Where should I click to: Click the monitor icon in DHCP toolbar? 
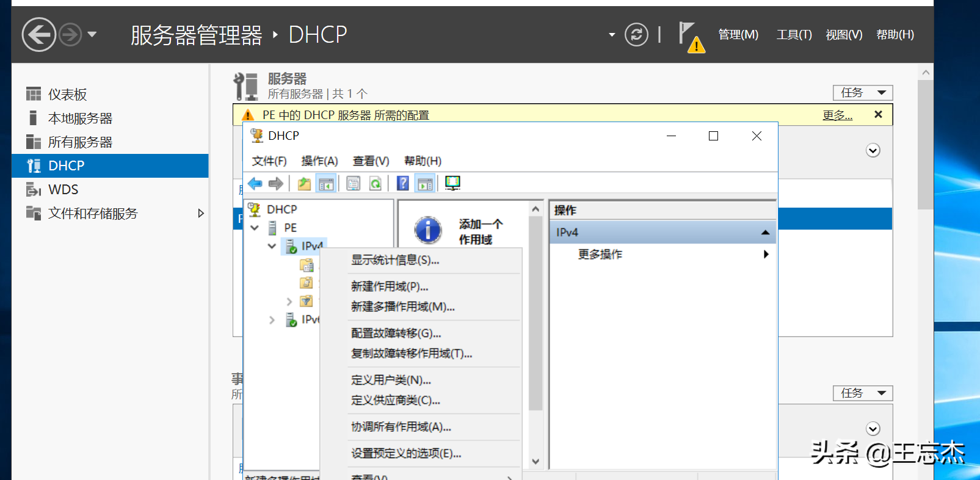tap(452, 183)
